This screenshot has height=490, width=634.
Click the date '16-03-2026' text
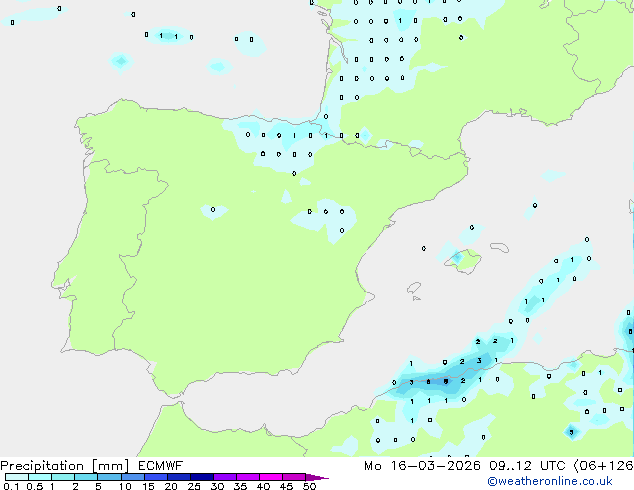tap(435, 466)
